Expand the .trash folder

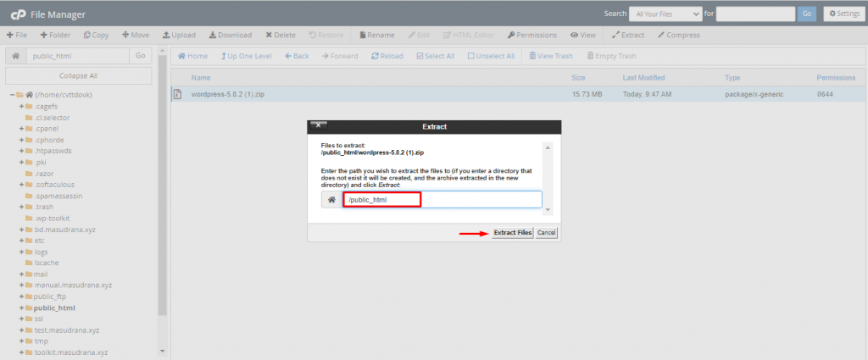pos(21,207)
